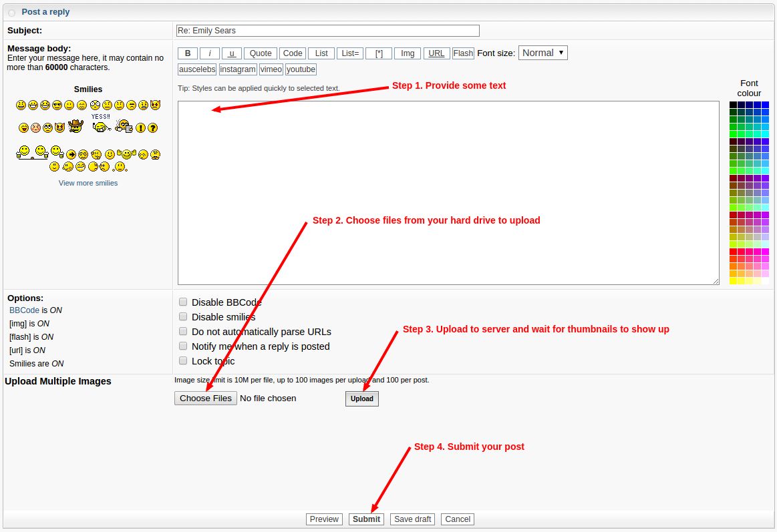Insert the sunglasses cool smiley

57,105
